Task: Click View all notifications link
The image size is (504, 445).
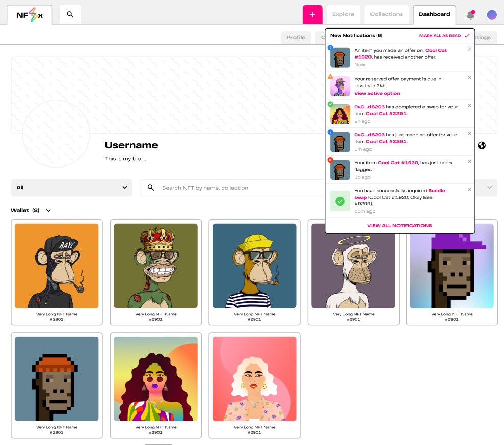Action: 400,226
